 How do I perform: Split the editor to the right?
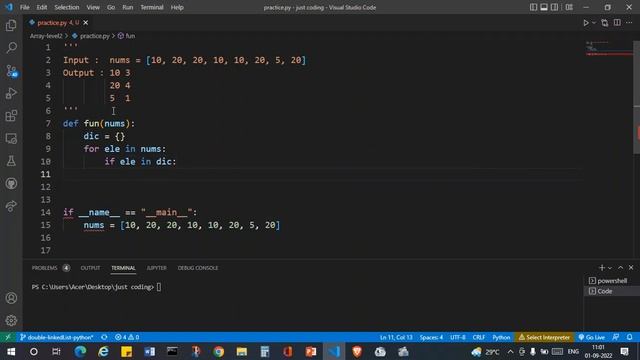pyautogui.click(x=617, y=23)
